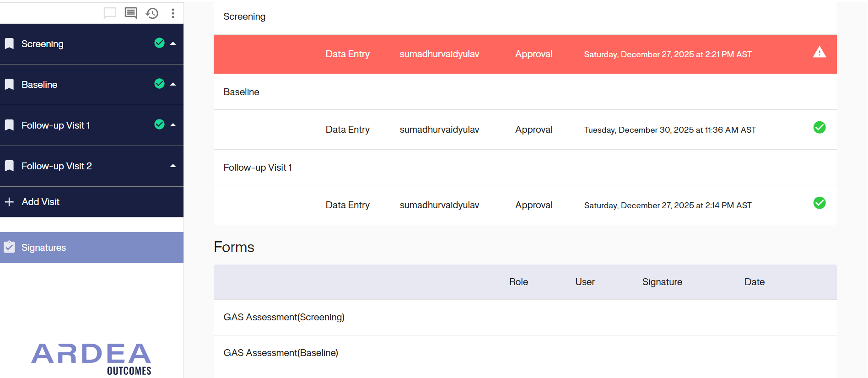
Task: Click the green checkmark in Baseline signature row
Action: (819, 128)
